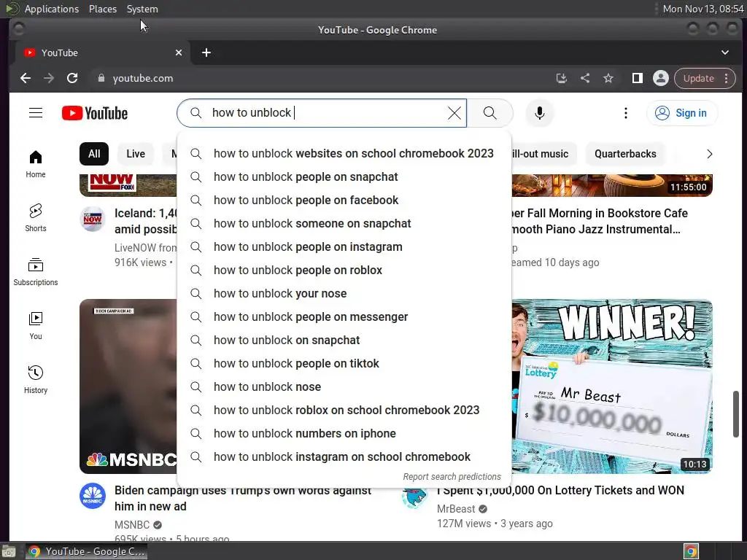Click the YouTube - Google Chrome taskbar entry
This screenshot has width=747, height=560.
[x=86, y=551]
